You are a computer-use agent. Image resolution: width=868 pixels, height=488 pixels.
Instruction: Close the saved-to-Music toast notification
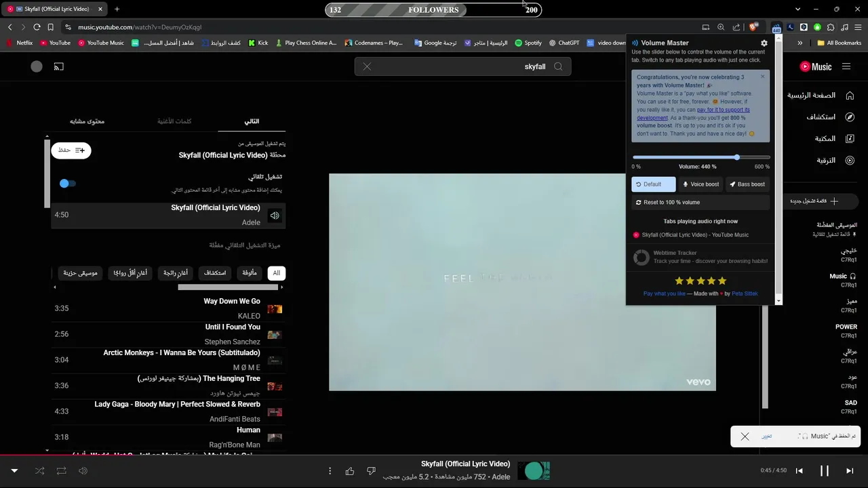745,436
